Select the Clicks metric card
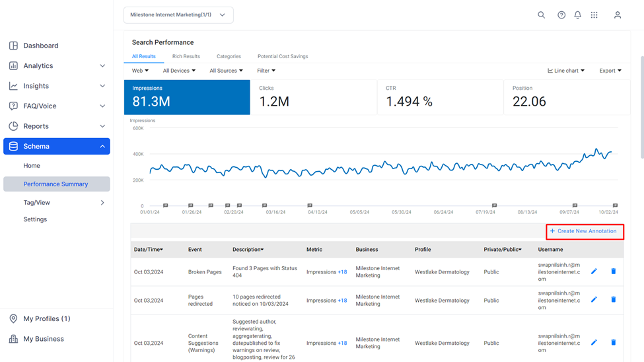 click(314, 97)
